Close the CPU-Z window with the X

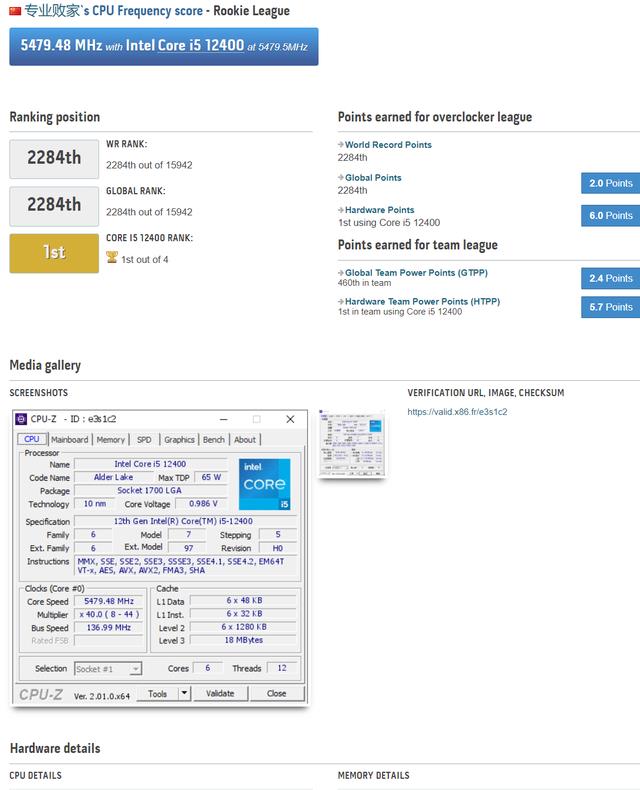pos(290,419)
